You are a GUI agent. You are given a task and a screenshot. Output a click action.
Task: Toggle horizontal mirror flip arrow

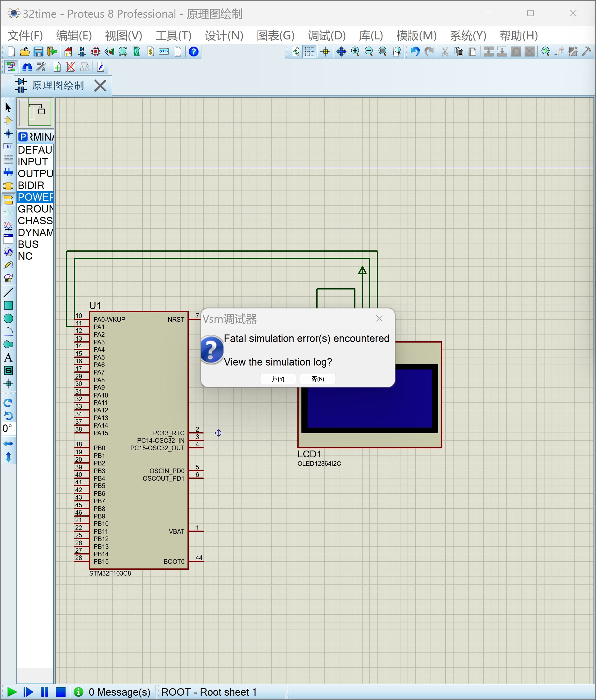[8, 444]
